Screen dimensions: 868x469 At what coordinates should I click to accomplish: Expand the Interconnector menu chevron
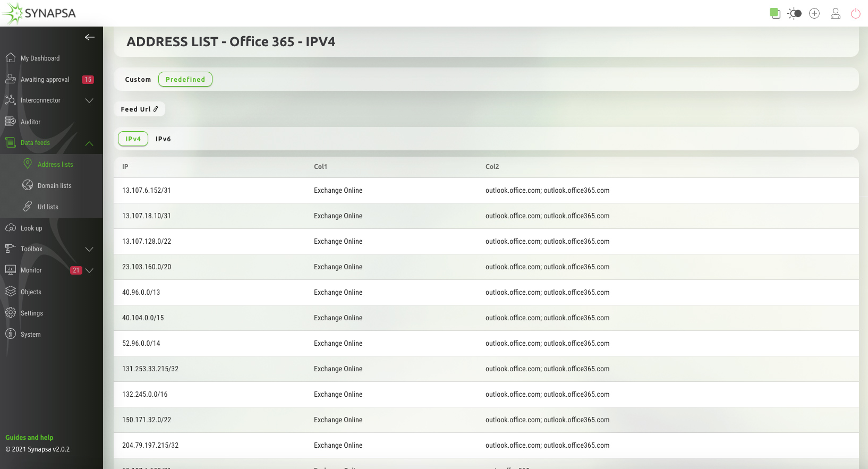pyautogui.click(x=89, y=100)
